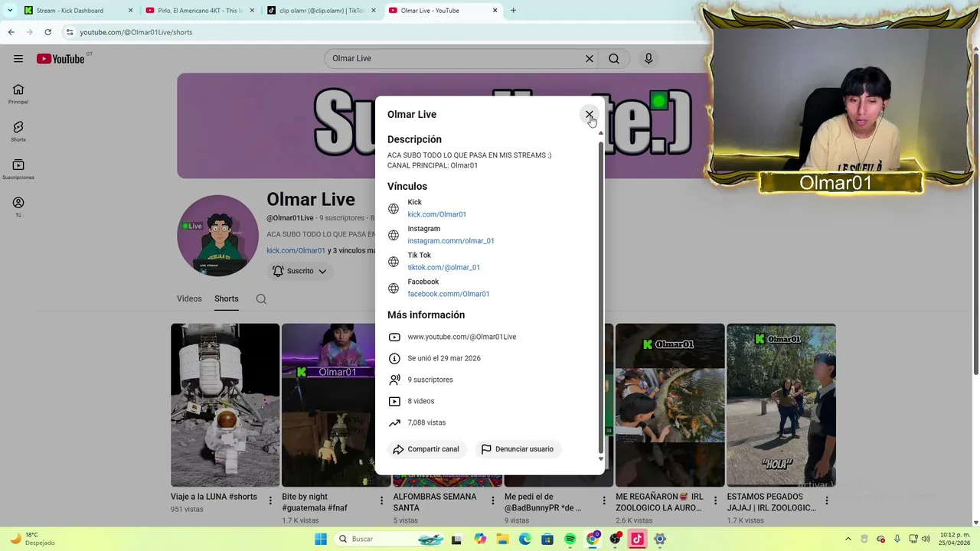The height and width of the screenshot is (551, 980).
Task: Open taskbar clock 10:12 p. m.
Action: pyautogui.click(x=954, y=539)
